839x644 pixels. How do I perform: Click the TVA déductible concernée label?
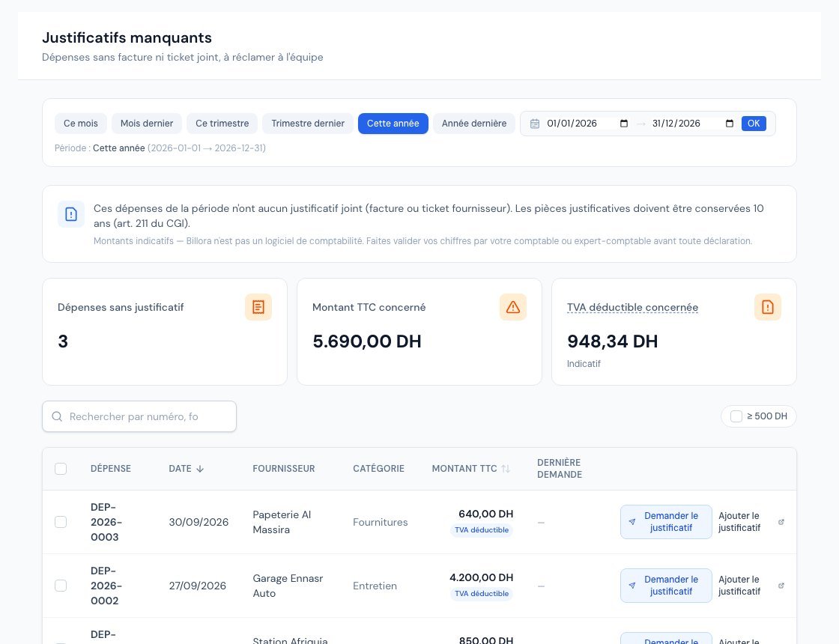pos(632,308)
